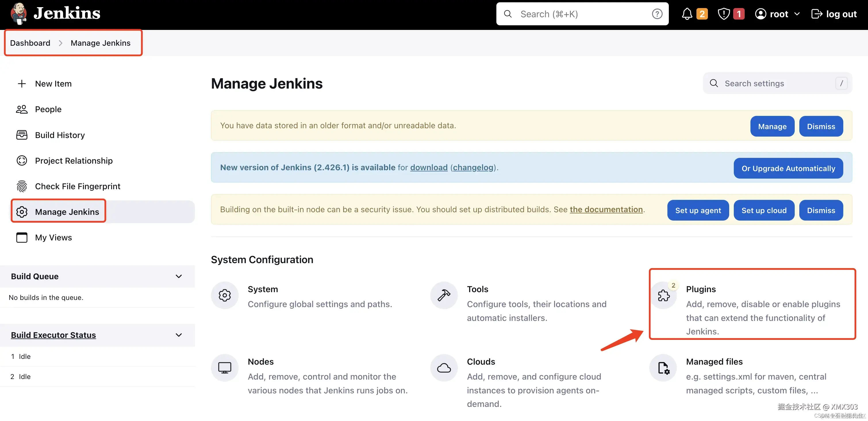Click Or Upgrade Automatically button

788,169
